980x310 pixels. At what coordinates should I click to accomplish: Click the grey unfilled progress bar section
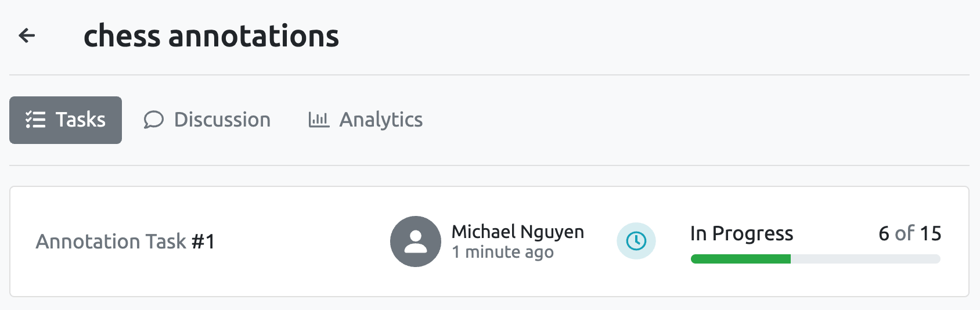865,259
